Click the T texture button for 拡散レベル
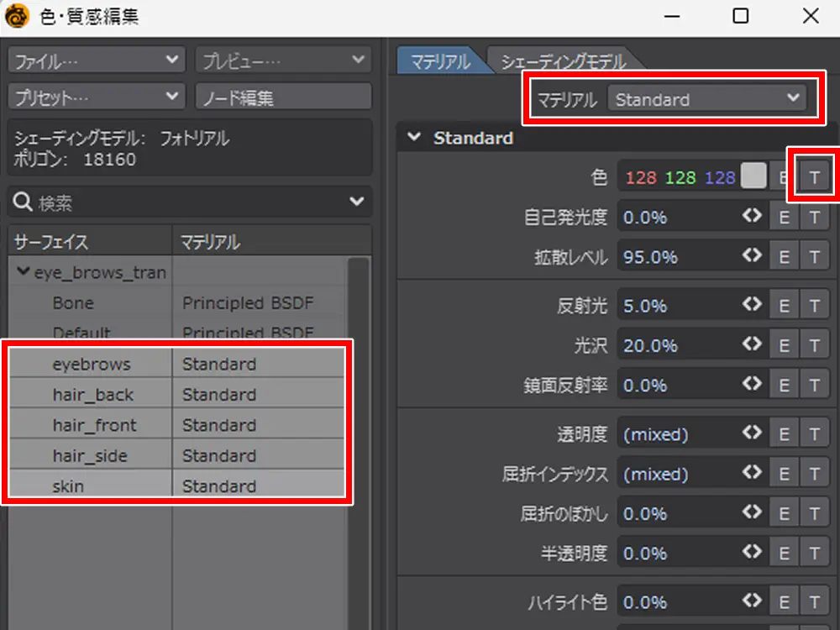This screenshot has width=840, height=630. (813, 257)
